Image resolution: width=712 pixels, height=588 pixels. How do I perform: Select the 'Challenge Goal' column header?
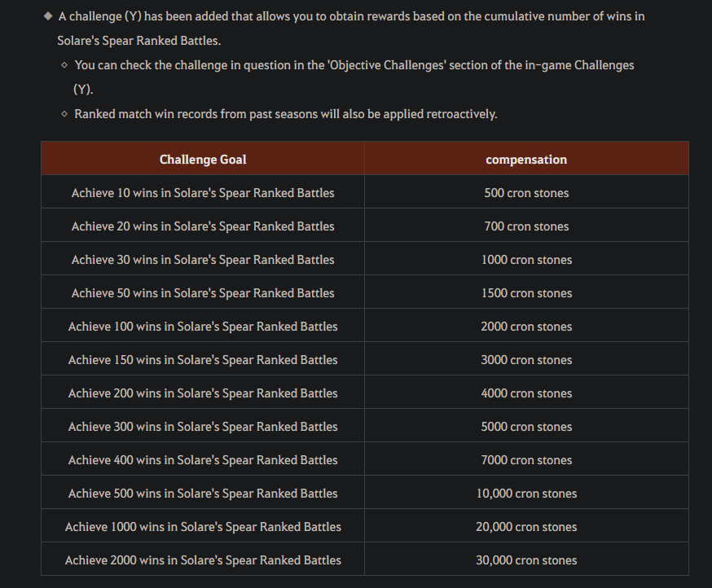(203, 160)
